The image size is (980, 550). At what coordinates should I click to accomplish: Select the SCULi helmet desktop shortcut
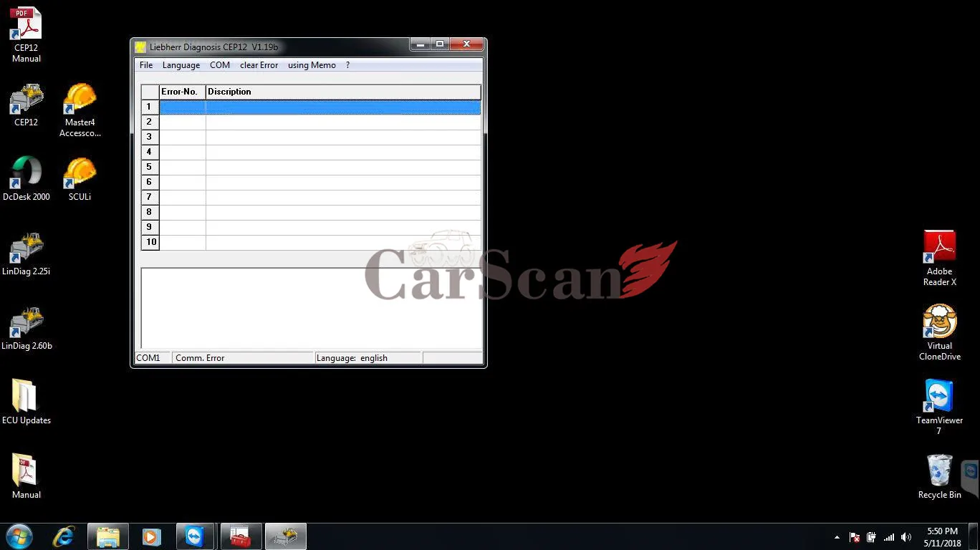pos(80,179)
